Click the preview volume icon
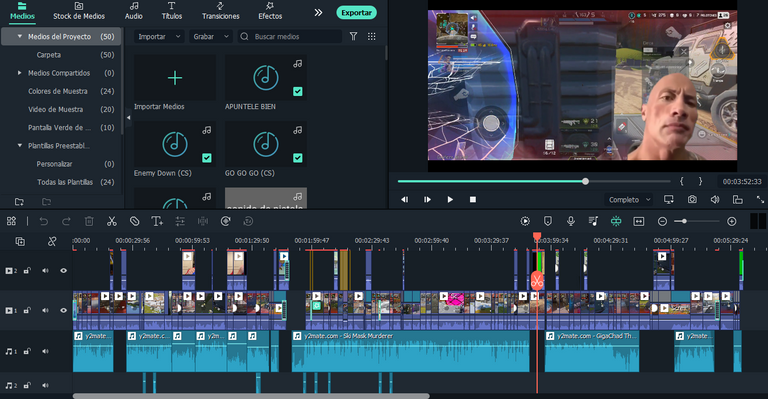The width and height of the screenshot is (768, 399). pos(715,199)
